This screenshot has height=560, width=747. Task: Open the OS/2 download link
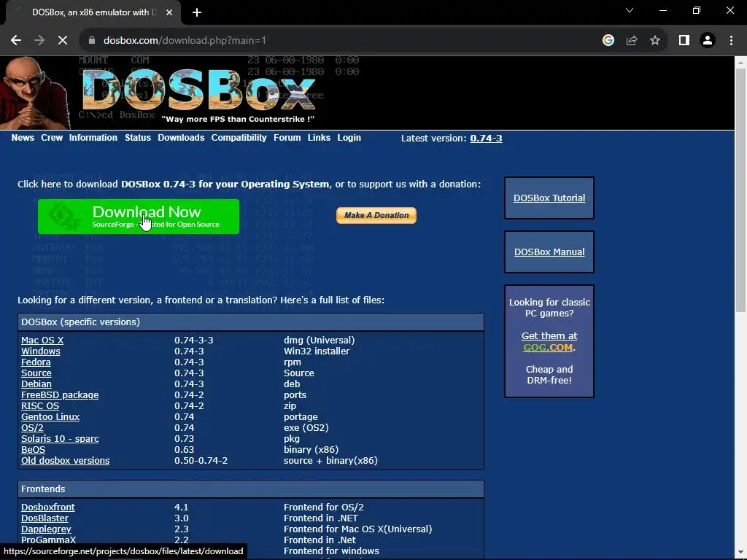32,427
